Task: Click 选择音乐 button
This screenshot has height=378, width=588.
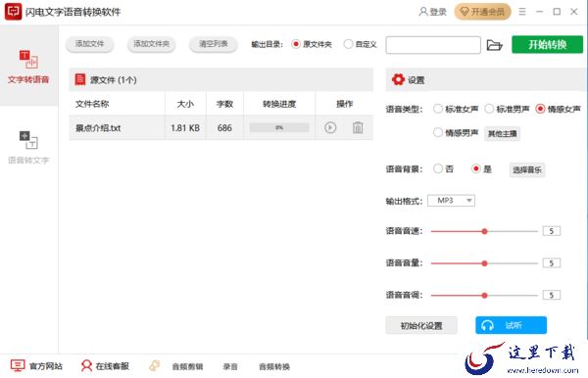Action: click(x=527, y=170)
